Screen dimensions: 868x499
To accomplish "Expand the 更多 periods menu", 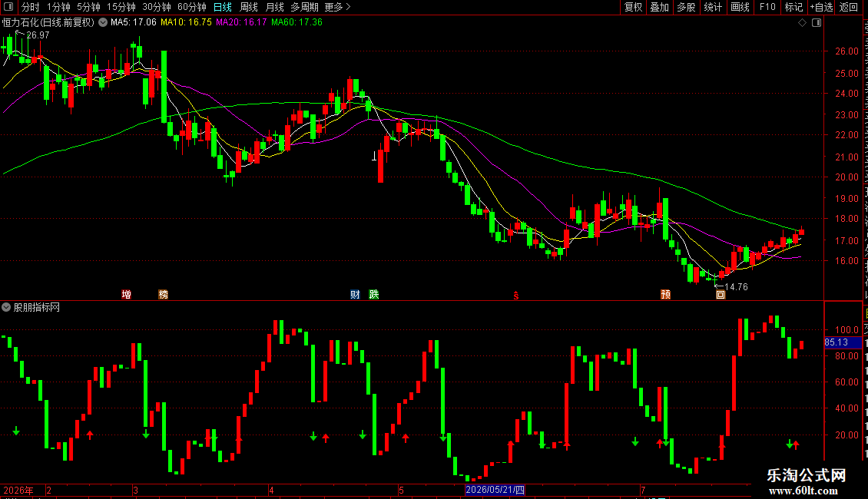I will 337,7.
